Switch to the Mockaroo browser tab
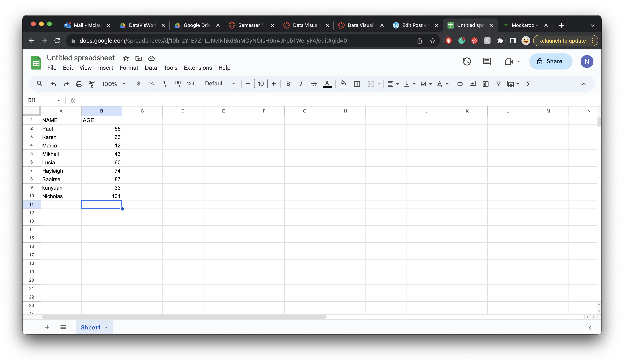Screen dimensions: 624x364 coord(522,25)
